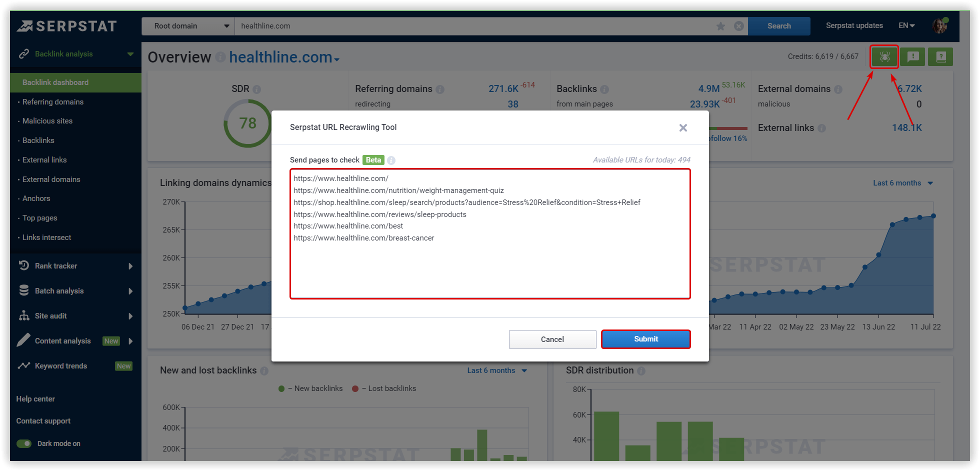Screen dimensions: 980x471
Task: Click the Content analysis pencil icon
Action: (23, 340)
